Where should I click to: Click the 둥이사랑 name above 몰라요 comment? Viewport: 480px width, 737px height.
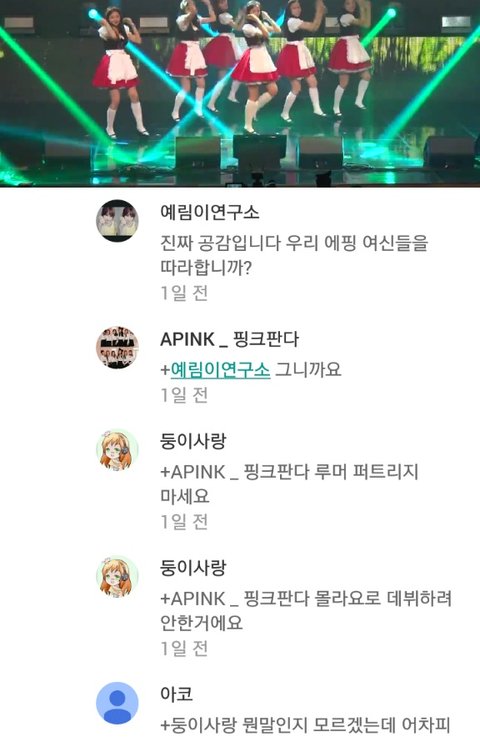(x=193, y=568)
